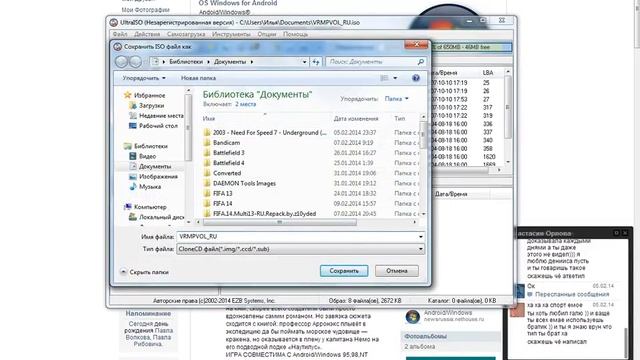The height and width of the screenshot is (360, 640).
Task: Select Избранное star item in navigation pane
Action: [144, 95]
